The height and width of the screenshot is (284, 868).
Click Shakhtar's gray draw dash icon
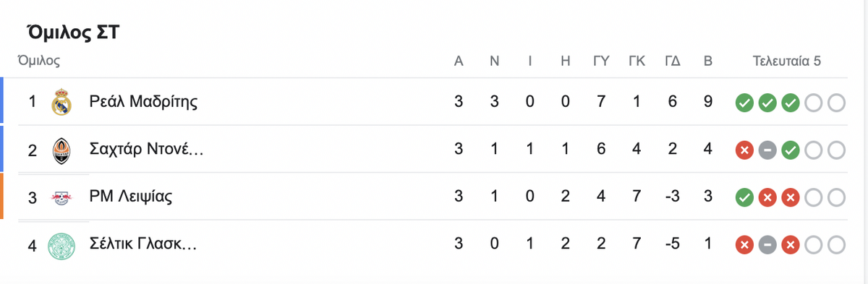(x=767, y=150)
